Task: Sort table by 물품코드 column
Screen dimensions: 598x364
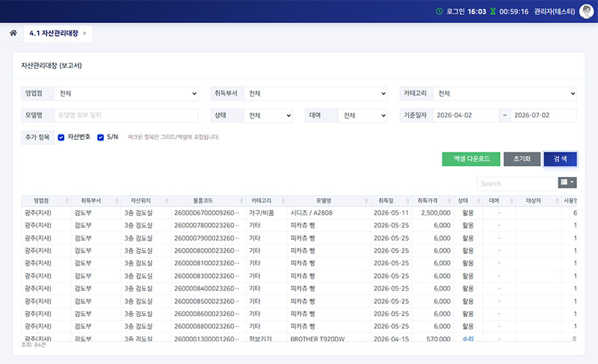Action: (x=209, y=201)
